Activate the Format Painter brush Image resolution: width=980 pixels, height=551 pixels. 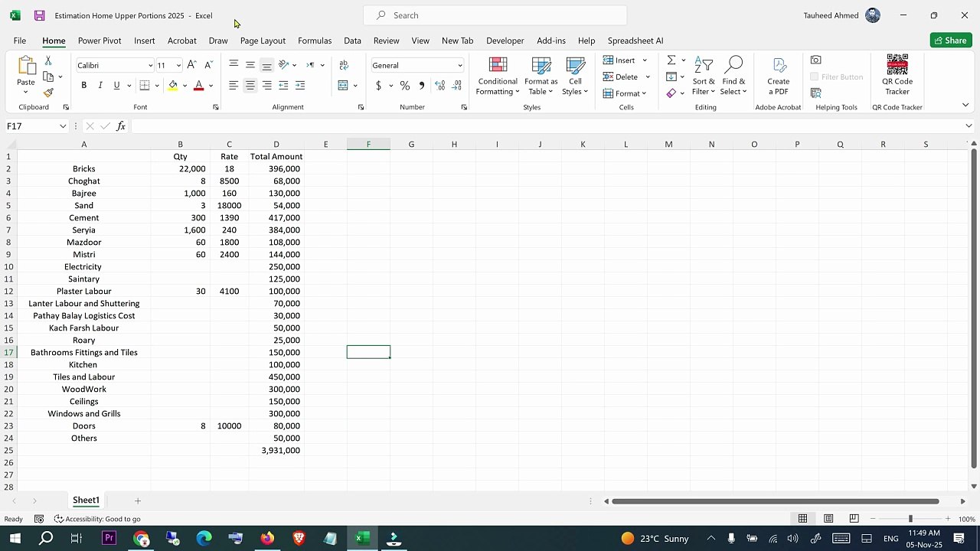[48, 93]
